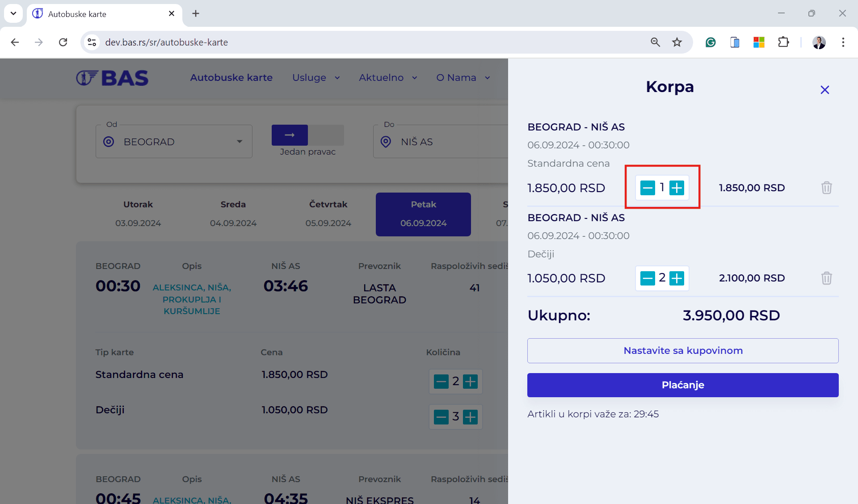Image resolution: width=858 pixels, height=504 pixels.
Task: Expand the Usluge menu
Action: tap(316, 78)
